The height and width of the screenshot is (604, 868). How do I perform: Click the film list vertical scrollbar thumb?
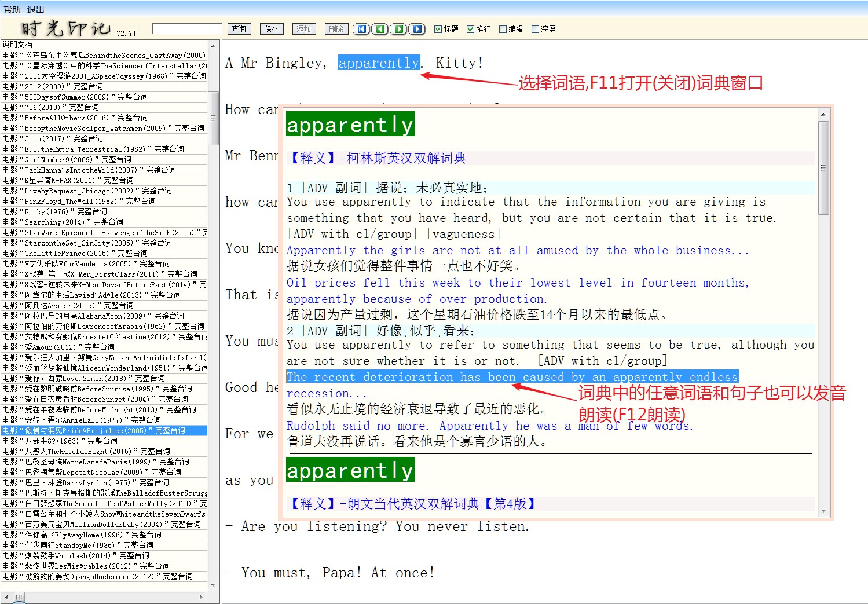tap(213, 118)
